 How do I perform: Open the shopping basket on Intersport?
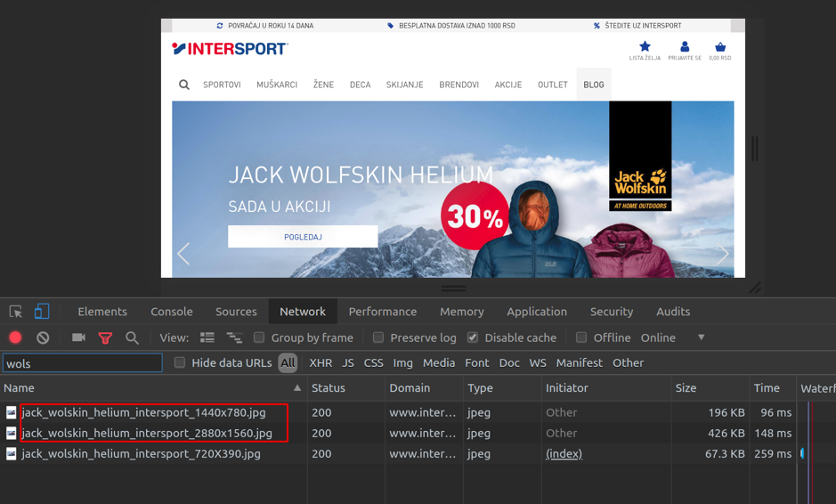click(x=719, y=48)
